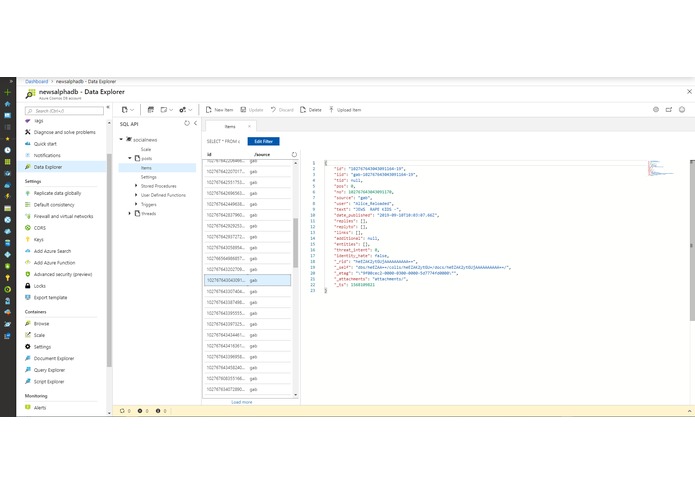Expand the threads container node

(x=130, y=214)
